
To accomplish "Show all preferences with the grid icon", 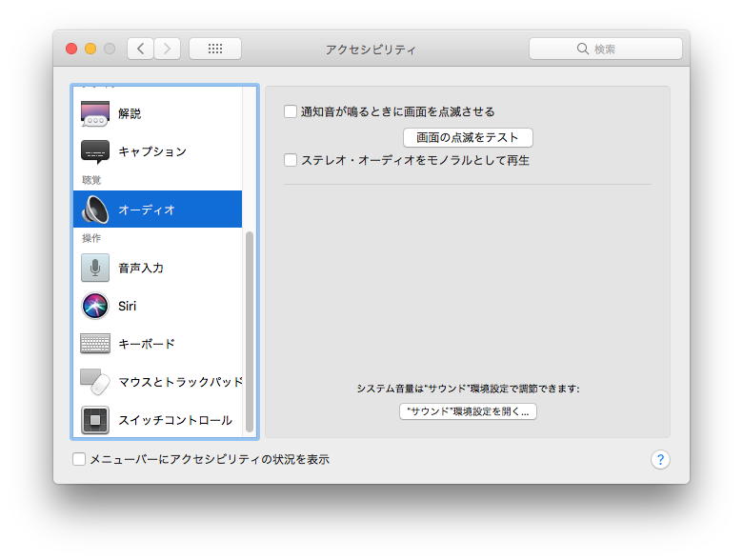I will point(215,49).
